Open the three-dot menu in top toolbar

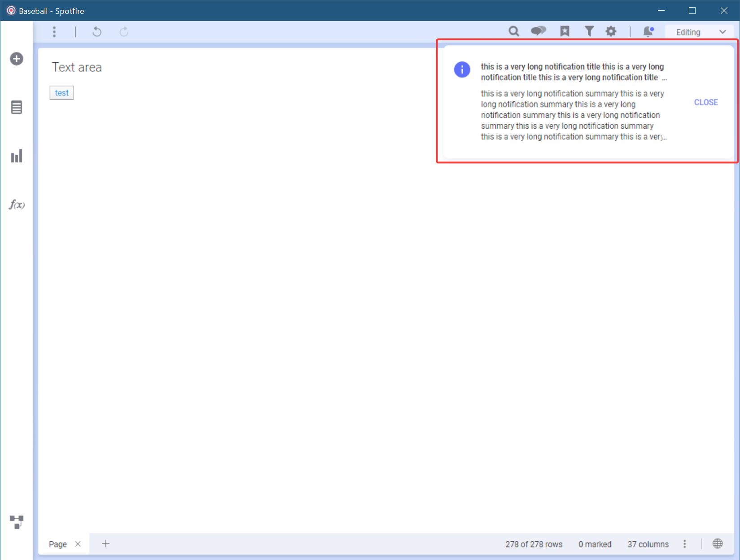[x=54, y=32]
